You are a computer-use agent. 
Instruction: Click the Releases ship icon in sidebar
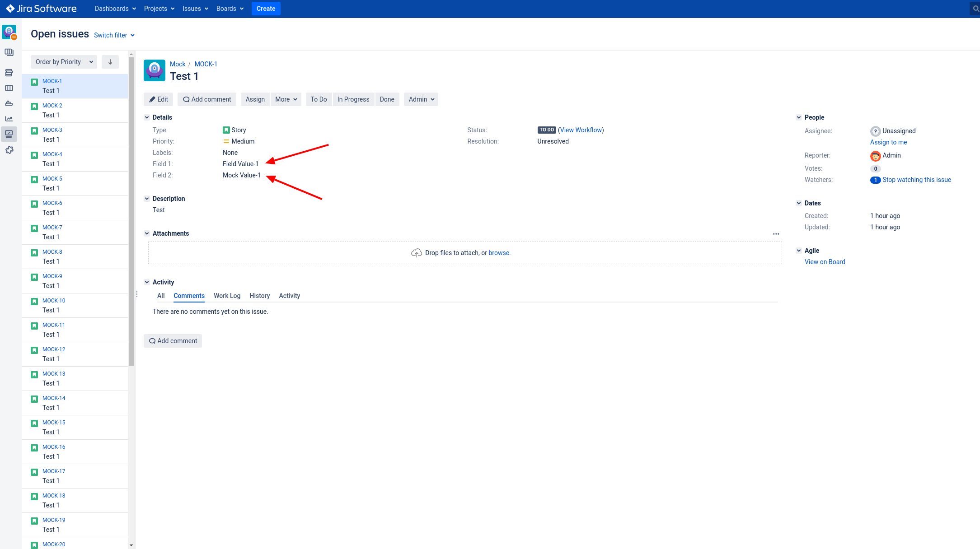(x=9, y=103)
